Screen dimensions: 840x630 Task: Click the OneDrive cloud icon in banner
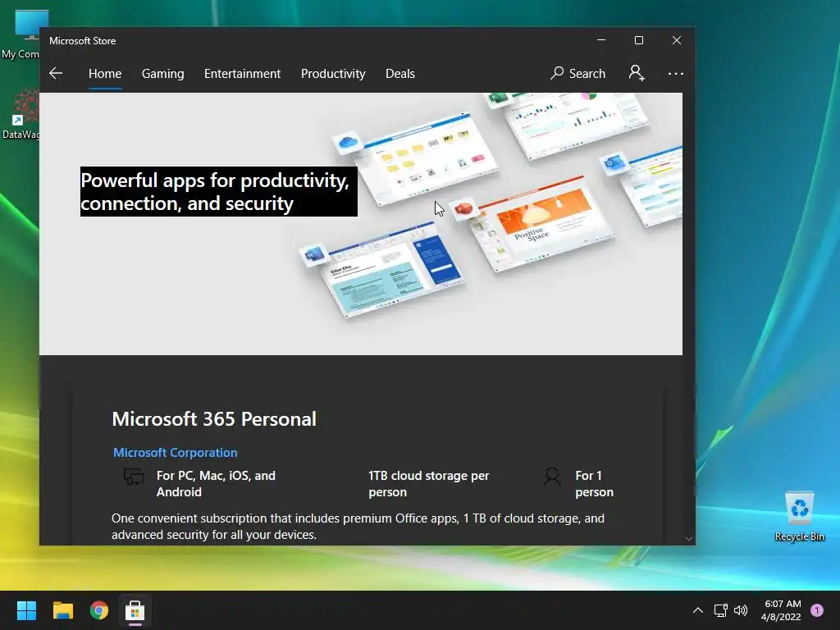(348, 143)
